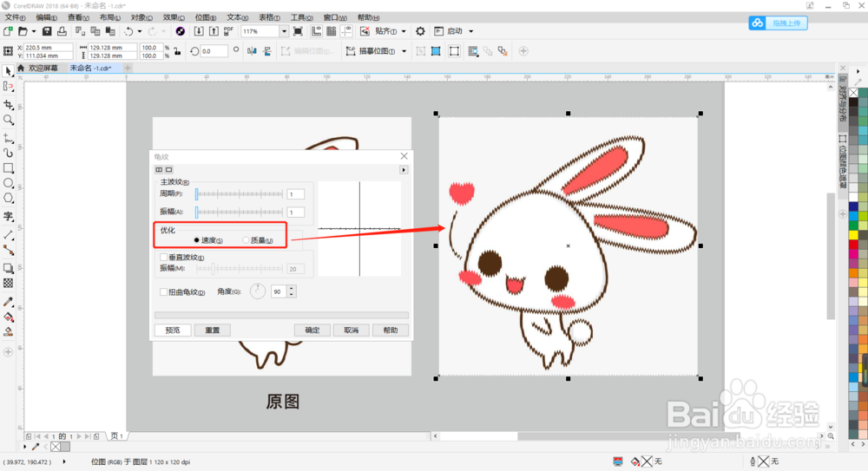Click the 周期 period value field
The width and height of the screenshot is (868, 471).
[296, 194]
